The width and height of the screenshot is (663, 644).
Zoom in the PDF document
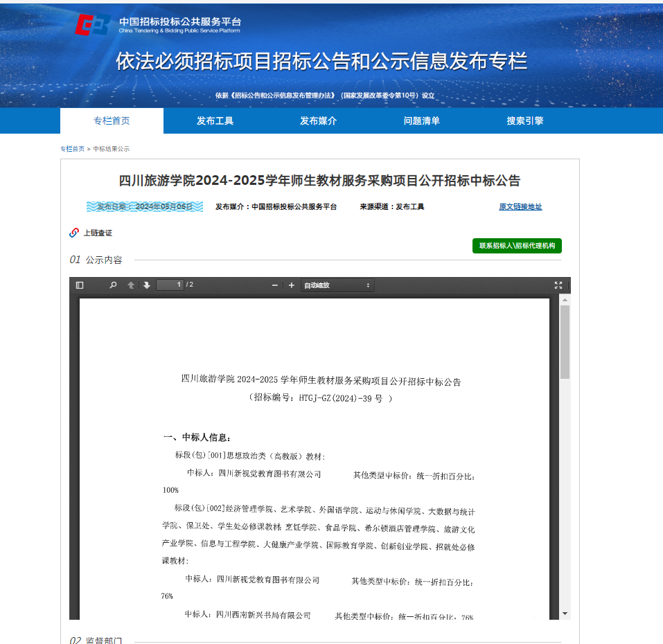tap(292, 285)
